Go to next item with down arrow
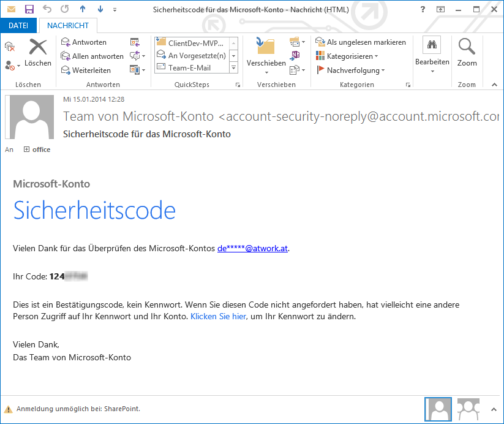 [100, 9]
